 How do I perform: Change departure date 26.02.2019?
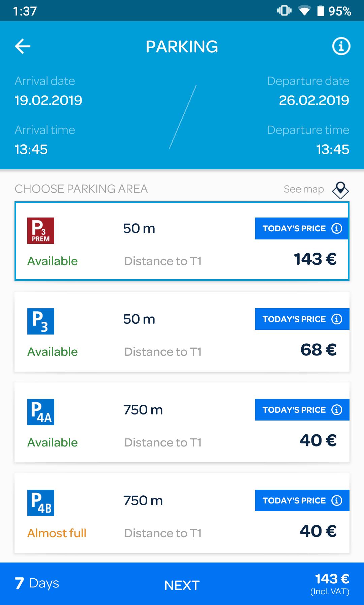[x=314, y=100]
